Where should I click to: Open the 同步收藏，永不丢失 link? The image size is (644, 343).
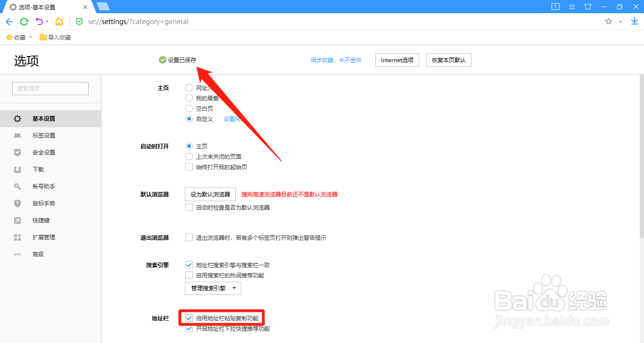(336, 60)
